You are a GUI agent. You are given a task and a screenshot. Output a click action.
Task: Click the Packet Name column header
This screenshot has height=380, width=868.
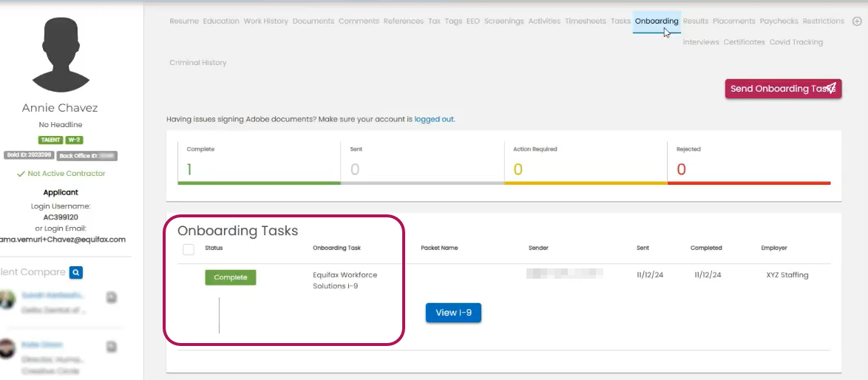439,248
